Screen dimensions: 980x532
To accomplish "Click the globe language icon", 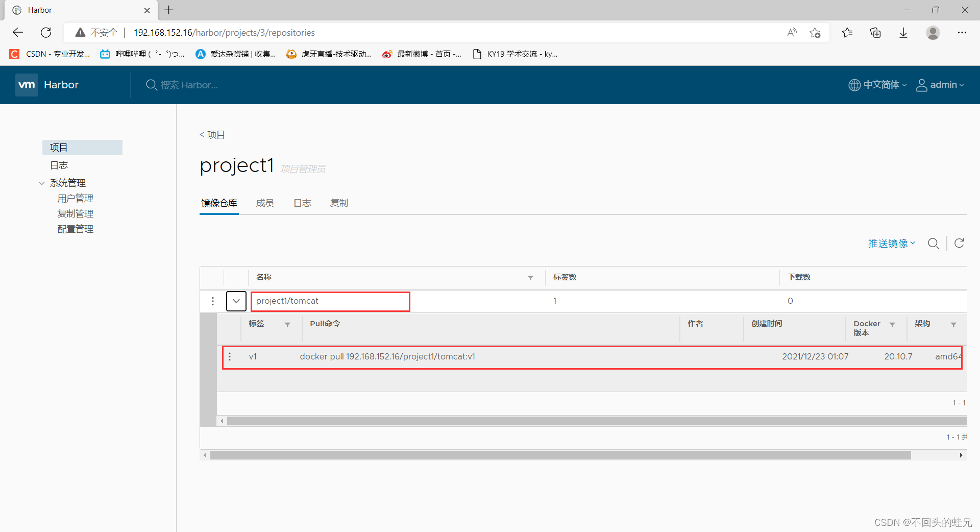I will [x=854, y=85].
